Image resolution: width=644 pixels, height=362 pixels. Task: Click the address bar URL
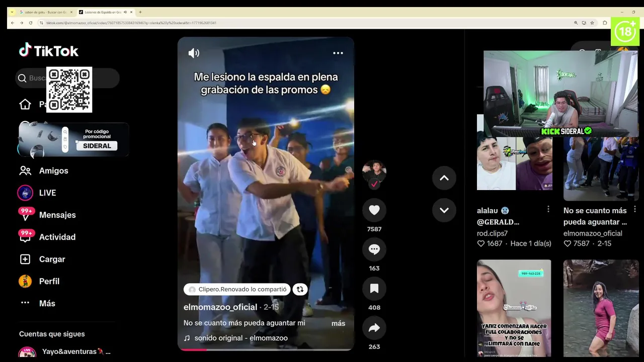tap(131, 23)
